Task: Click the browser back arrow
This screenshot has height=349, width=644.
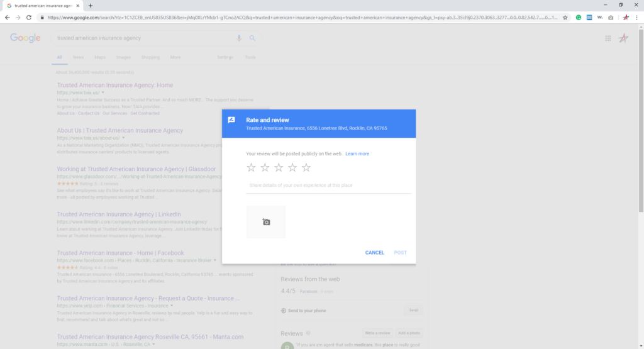Action: point(7,17)
